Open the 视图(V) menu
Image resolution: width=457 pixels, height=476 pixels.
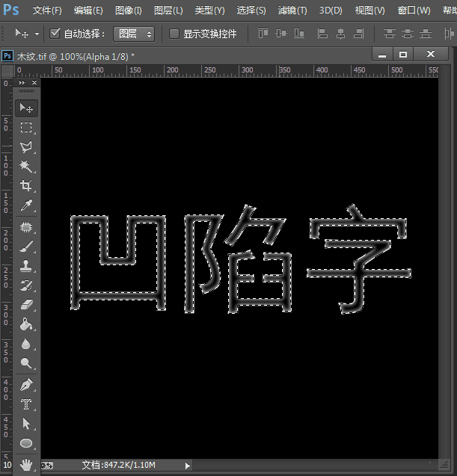click(369, 10)
